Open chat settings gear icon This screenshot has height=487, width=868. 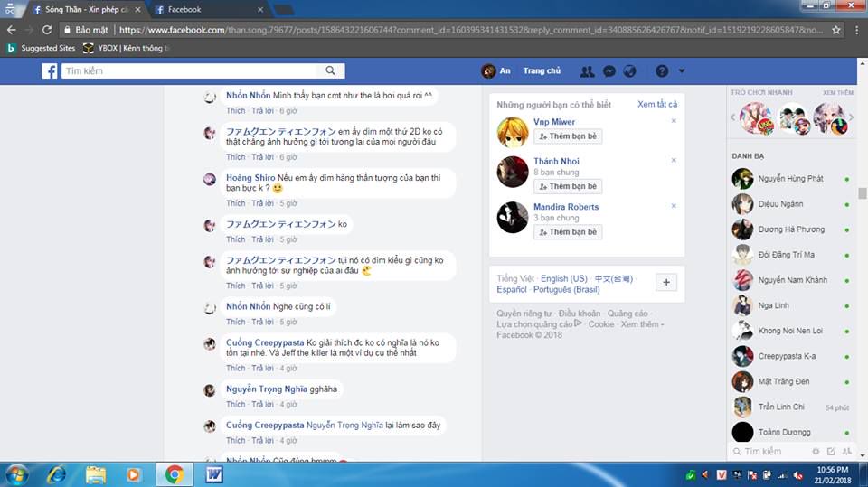816,451
